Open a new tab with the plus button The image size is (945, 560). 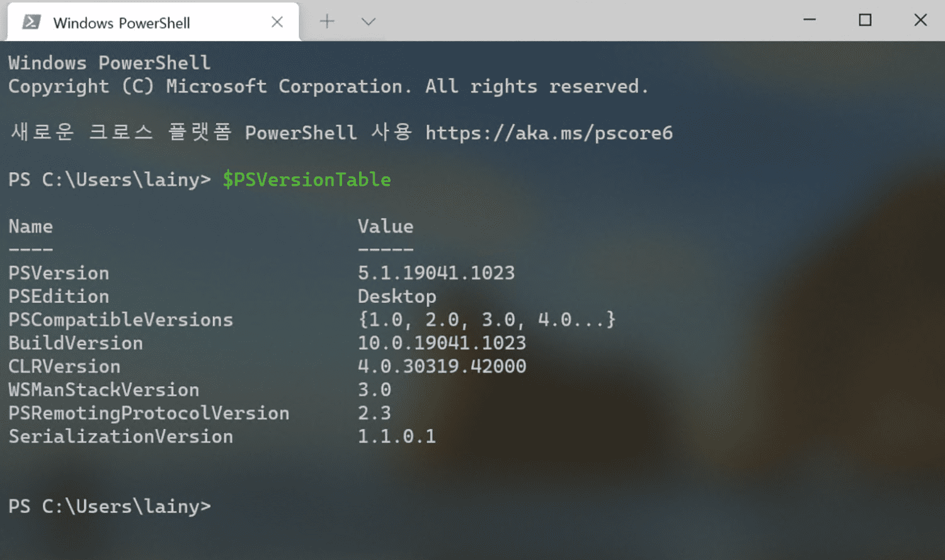point(327,21)
